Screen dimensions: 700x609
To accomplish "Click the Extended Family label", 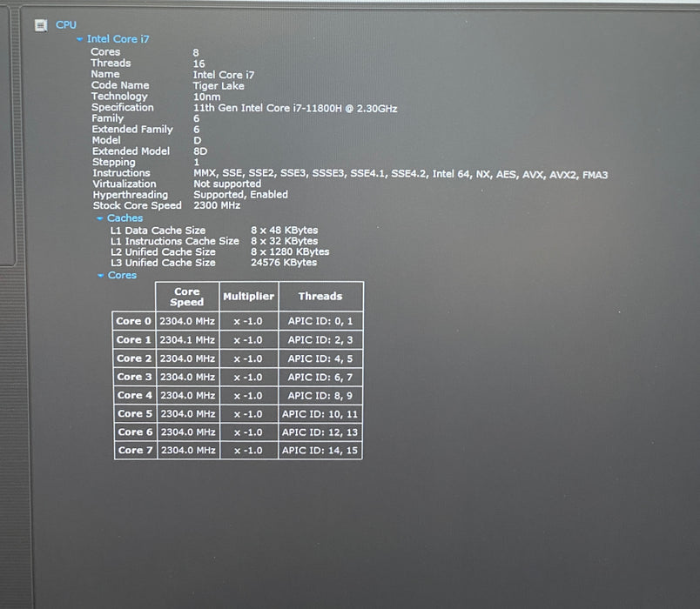I will tap(132, 129).
